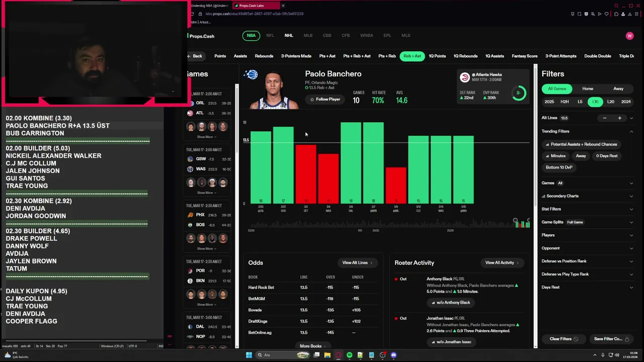Select the Away games filter
This screenshot has height=362, width=644.
pyautogui.click(x=618, y=89)
